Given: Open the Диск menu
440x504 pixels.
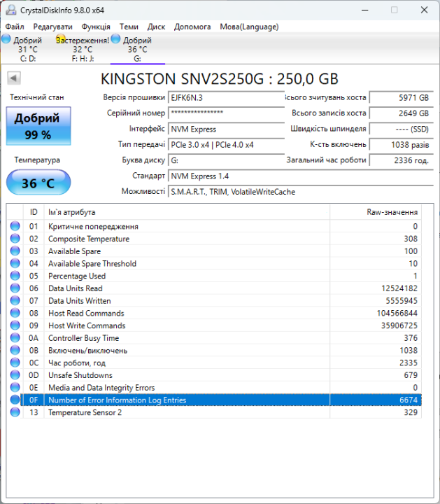Looking at the screenshot, I should (x=156, y=27).
